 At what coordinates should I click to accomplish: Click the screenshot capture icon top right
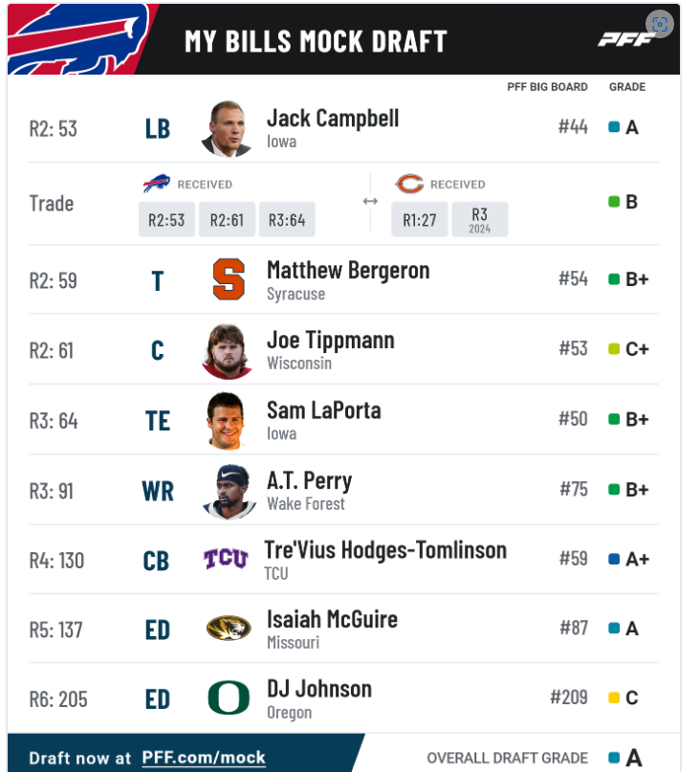click(660, 24)
